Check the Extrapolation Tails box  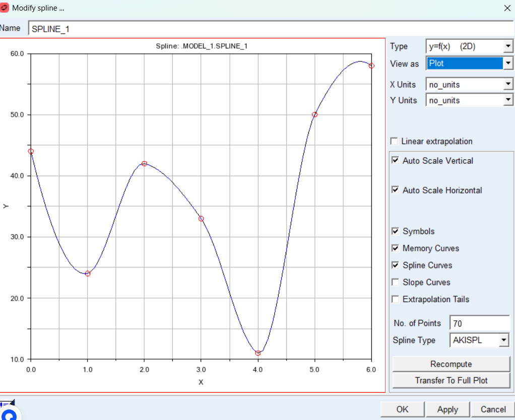click(x=396, y=299)
